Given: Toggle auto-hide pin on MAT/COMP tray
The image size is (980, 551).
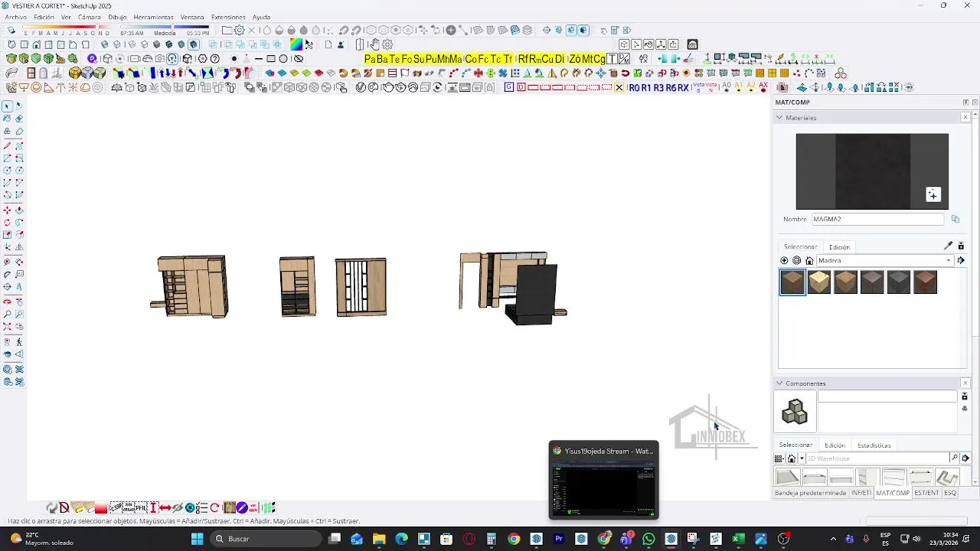Looking at the screenshot, I should (x=965, y=103).
